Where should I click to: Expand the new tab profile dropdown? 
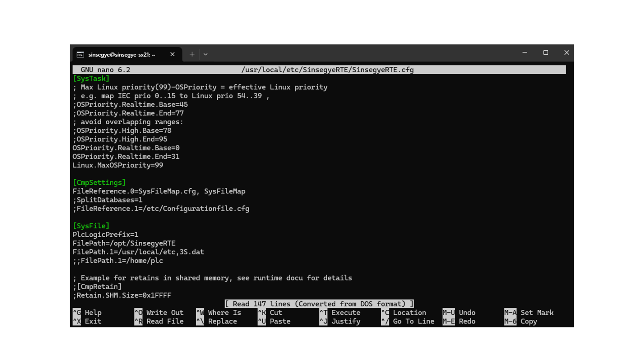(206, 54)
